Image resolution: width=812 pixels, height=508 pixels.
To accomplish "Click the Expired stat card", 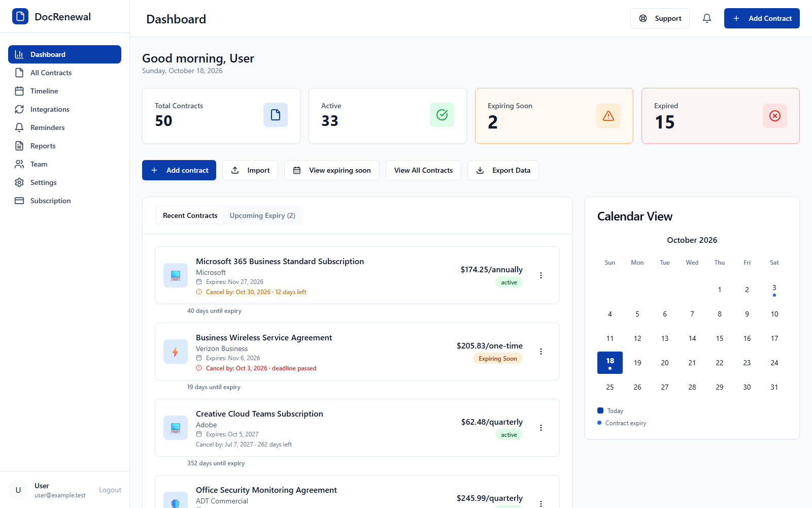I will click(721, 116).
